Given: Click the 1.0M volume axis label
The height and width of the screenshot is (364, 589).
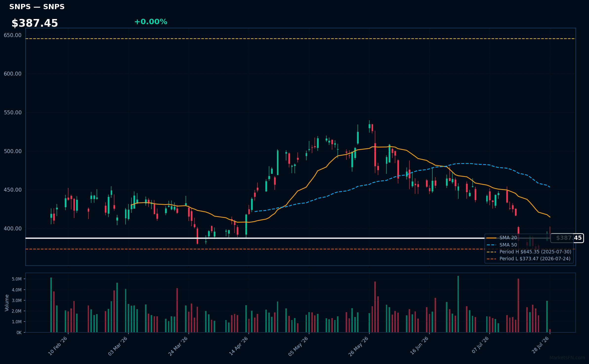Looking at the screenshot, I should pos(17,322).
